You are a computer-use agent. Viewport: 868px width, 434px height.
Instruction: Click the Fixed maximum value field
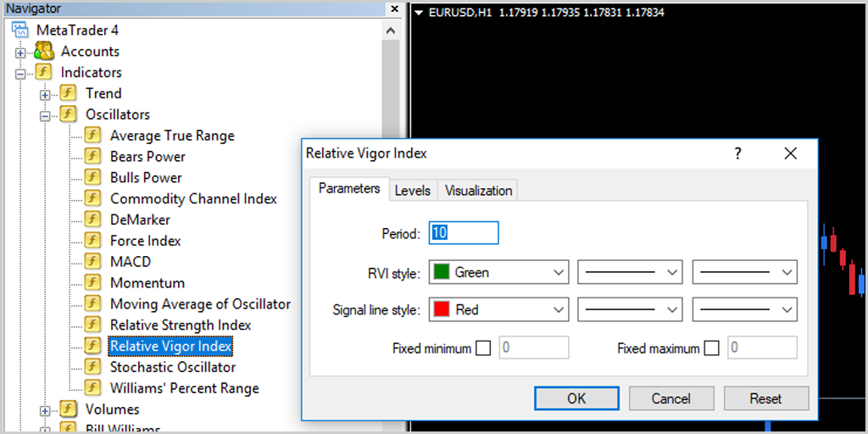tap(763, 348)
